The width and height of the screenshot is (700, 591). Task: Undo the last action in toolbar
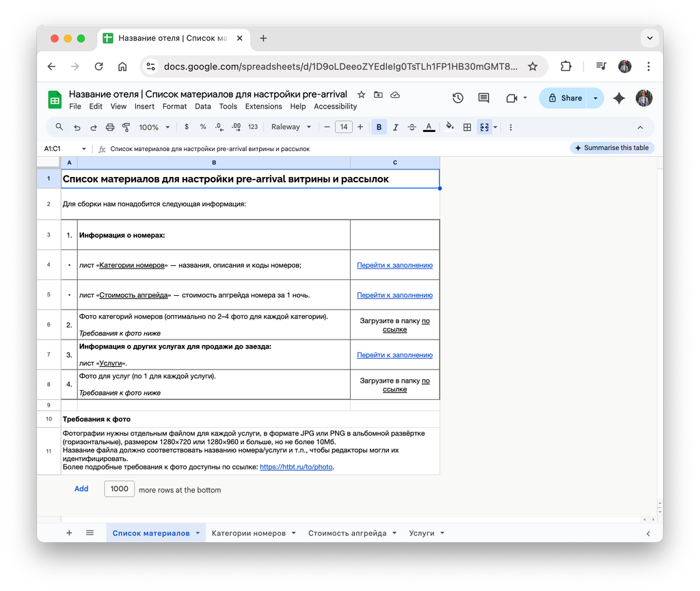[77, 128]
